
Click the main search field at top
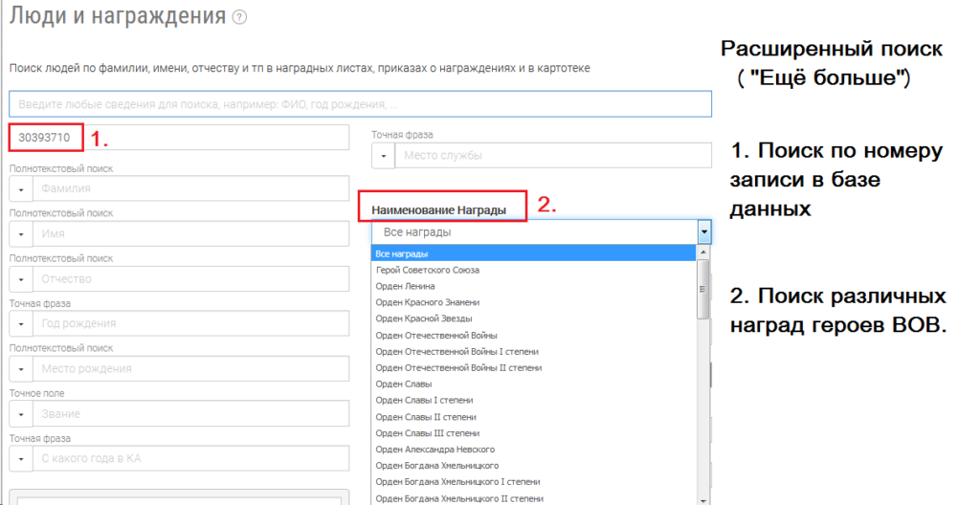pyautogui.click(x=360, y=103)
